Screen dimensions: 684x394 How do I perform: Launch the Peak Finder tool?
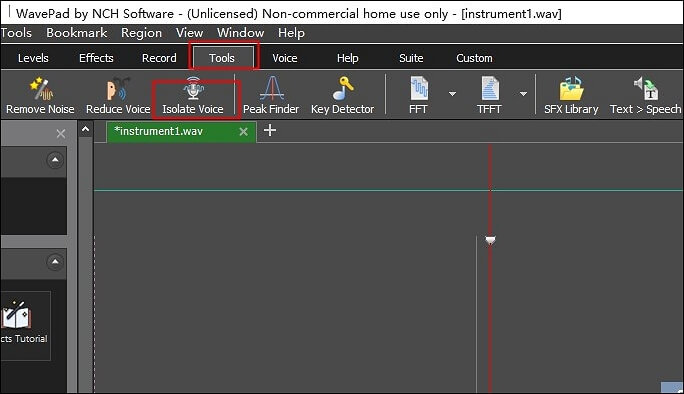point(271,96)
